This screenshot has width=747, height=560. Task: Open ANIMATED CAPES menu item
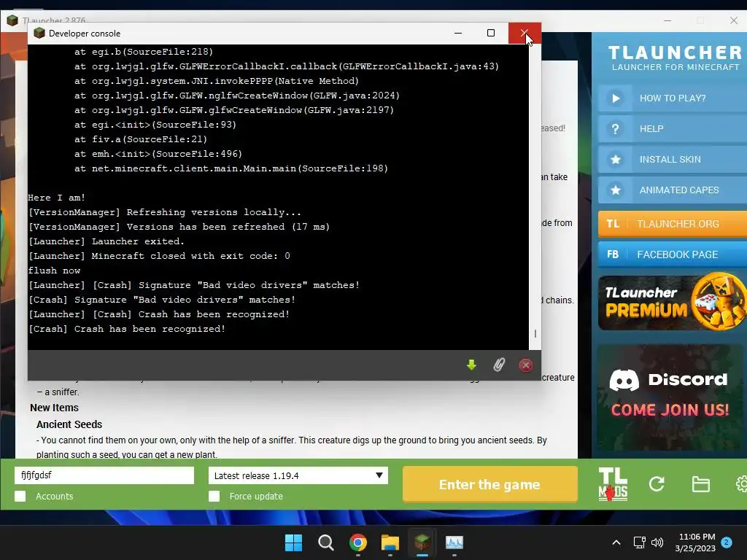(673, 190)
